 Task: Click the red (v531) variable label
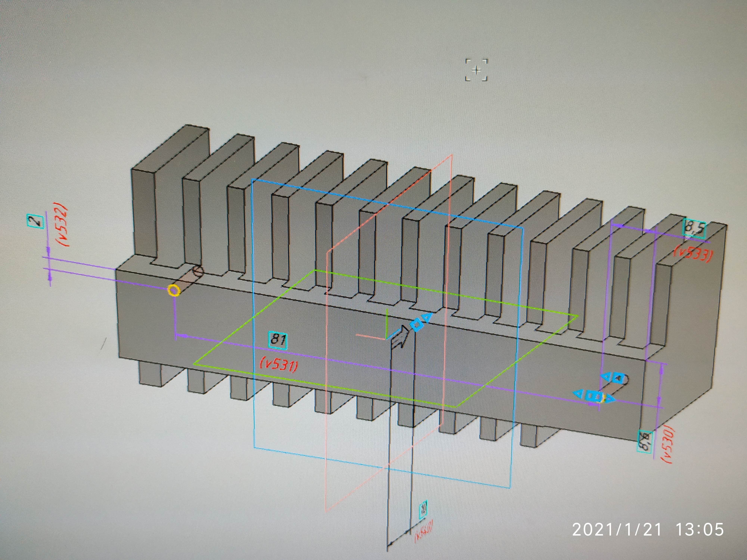click(x=279, y=365)
